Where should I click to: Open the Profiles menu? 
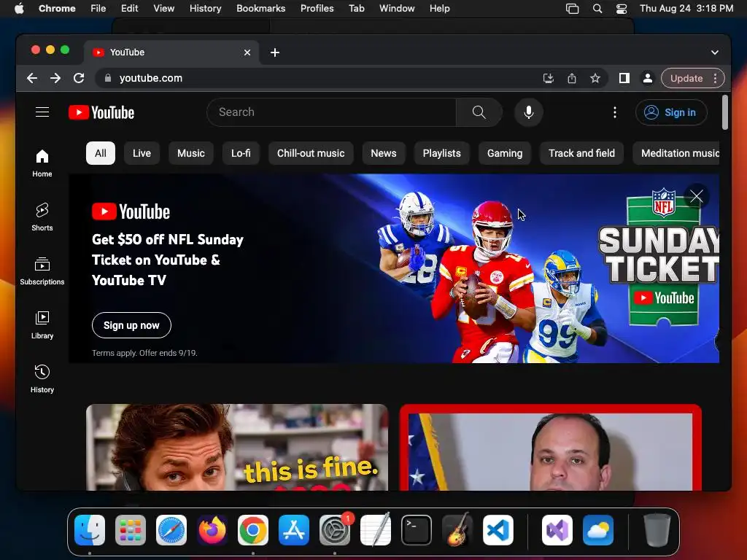point(317,8)
